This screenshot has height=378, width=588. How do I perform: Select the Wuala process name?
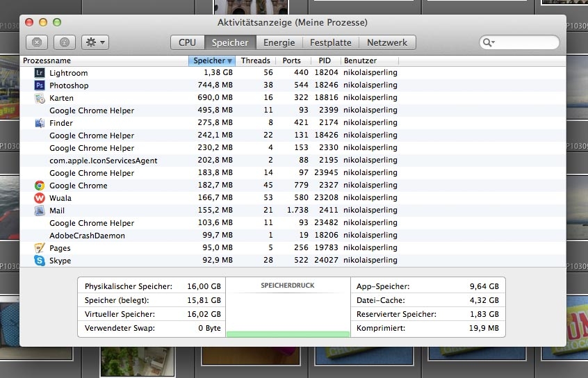pyautogui.click(x=60, y=198)
